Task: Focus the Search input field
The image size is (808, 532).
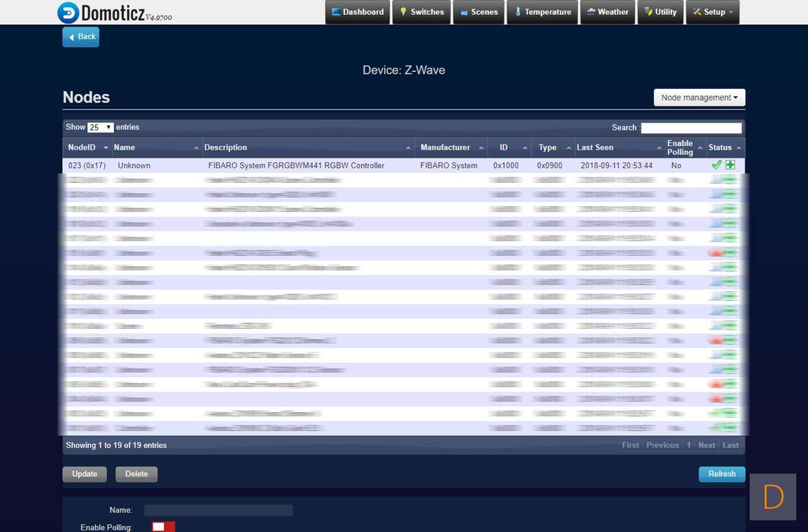Action: click(691, 128)
